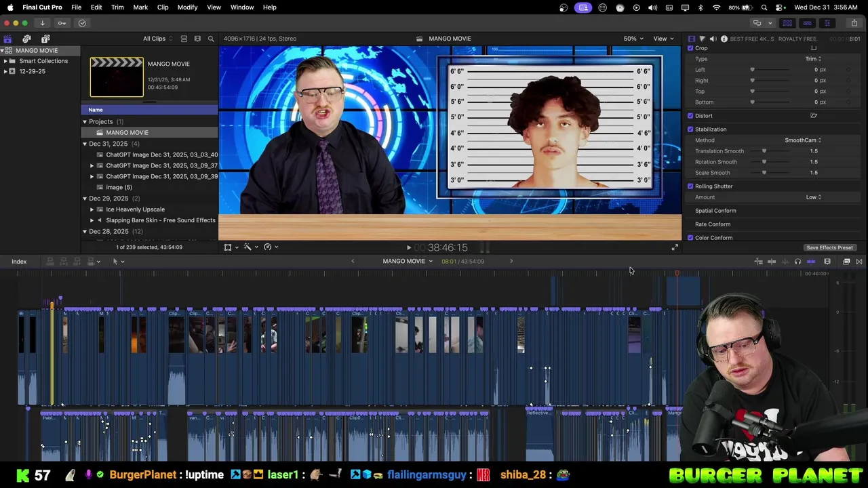Play the viewer with the play button

coord(408,248)
